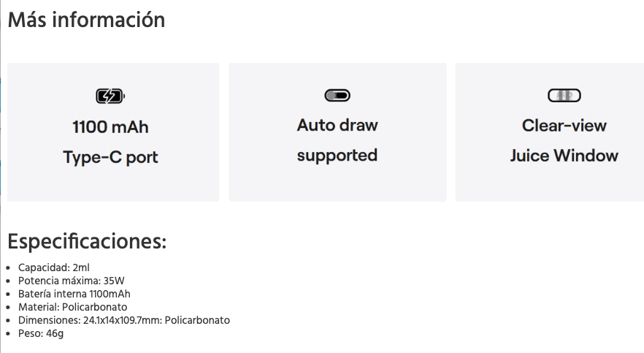Click the Capacidad: 2ml list item
644x353 pixels.
click(54, 267)
